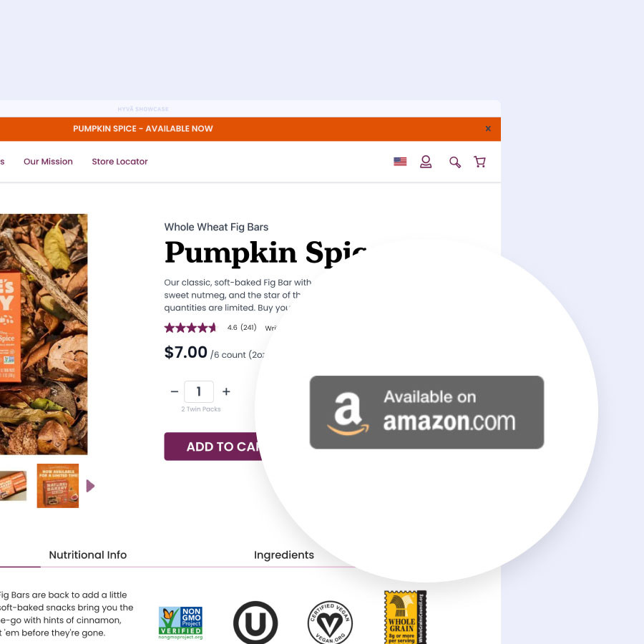The height and width of the screenshot is (644, 644).
Task: Open the shopping cart icon
Action: click(x=479, y=162)
